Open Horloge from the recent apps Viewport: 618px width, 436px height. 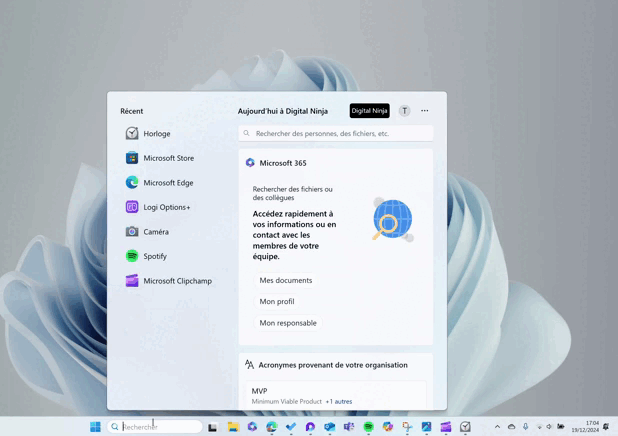coord(156,134)
